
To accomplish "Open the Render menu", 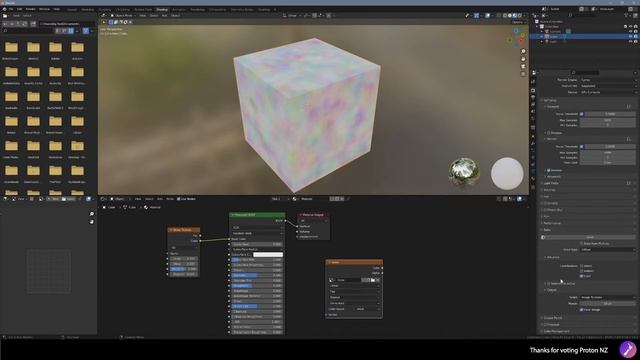I will click(31, 9).
